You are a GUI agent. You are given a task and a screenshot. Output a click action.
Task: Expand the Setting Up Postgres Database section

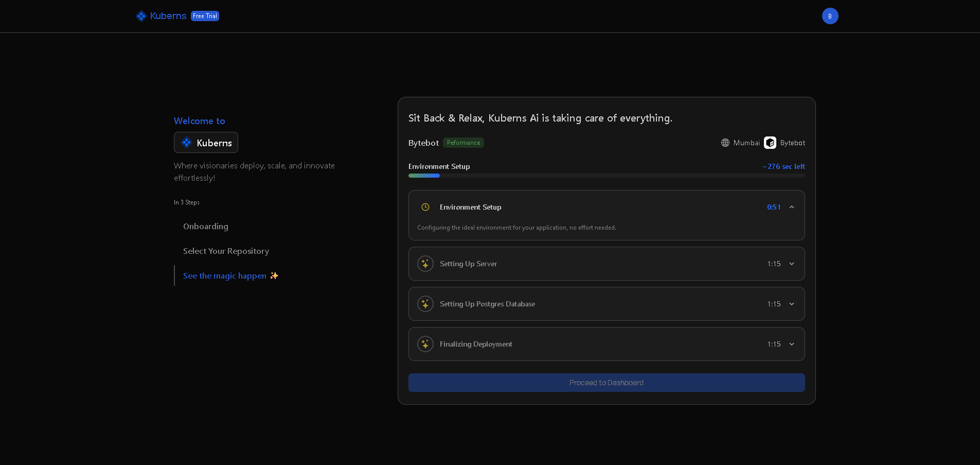(x=791, y=304)
